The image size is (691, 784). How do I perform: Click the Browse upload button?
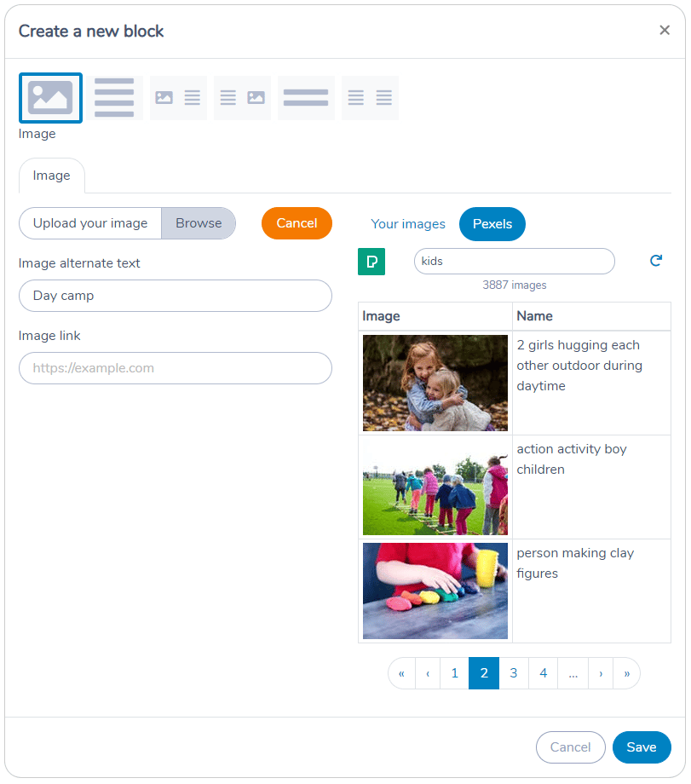click(x=199, y=223)
